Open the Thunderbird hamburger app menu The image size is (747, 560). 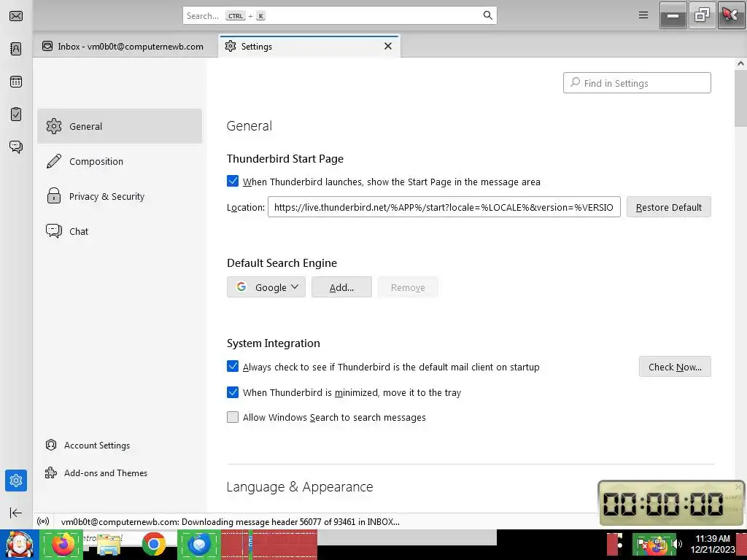[x=643, y=15]
